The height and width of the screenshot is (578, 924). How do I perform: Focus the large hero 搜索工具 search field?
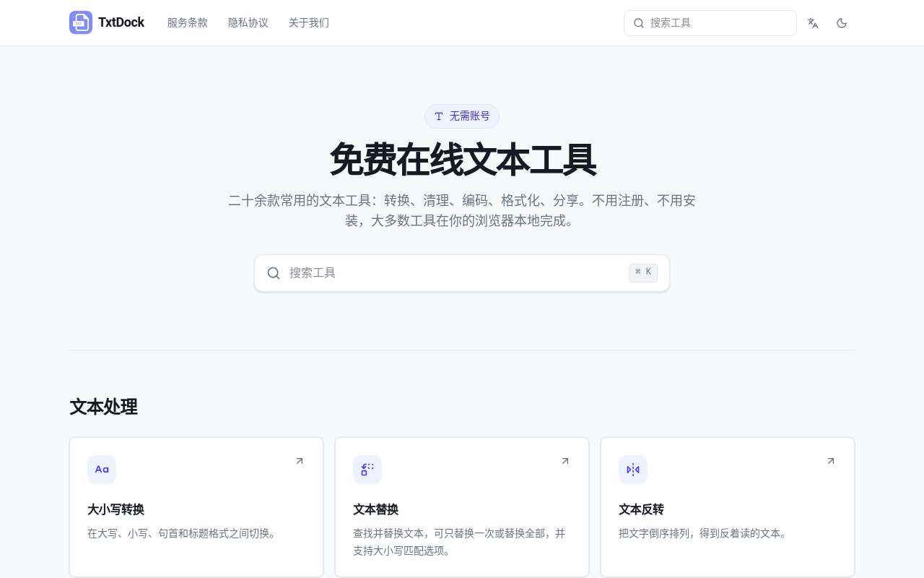(462, 273)
